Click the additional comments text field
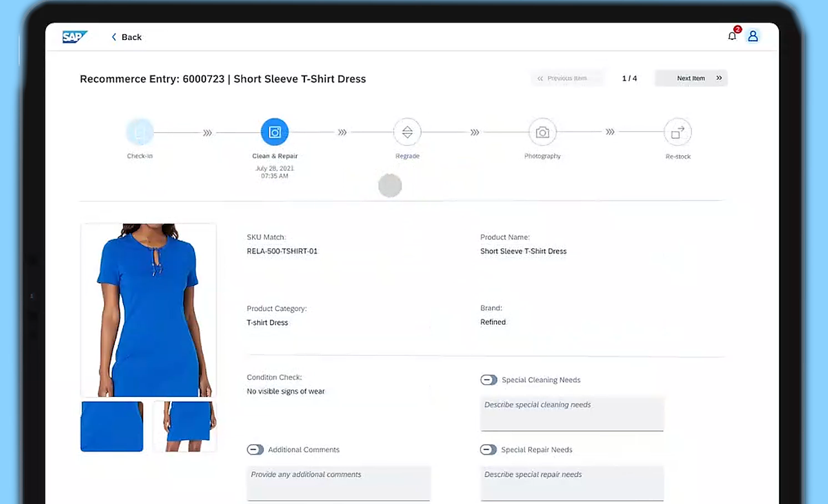Viewport: 828px width, 504px height. 339,483
